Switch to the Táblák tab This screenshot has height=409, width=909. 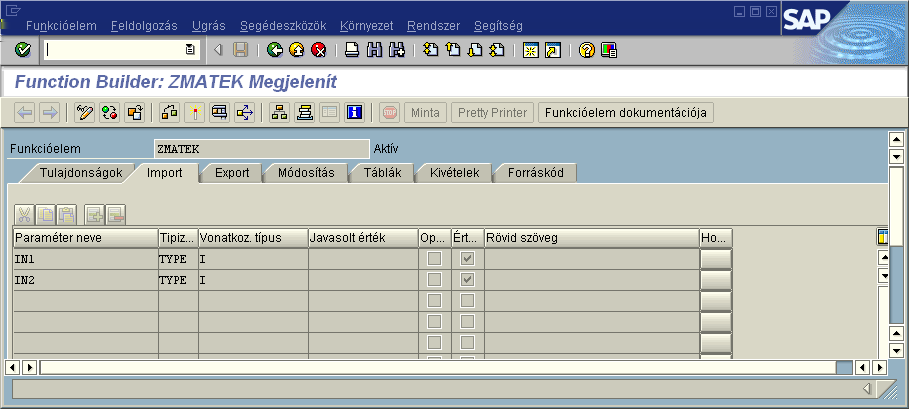tap(383, 173)
